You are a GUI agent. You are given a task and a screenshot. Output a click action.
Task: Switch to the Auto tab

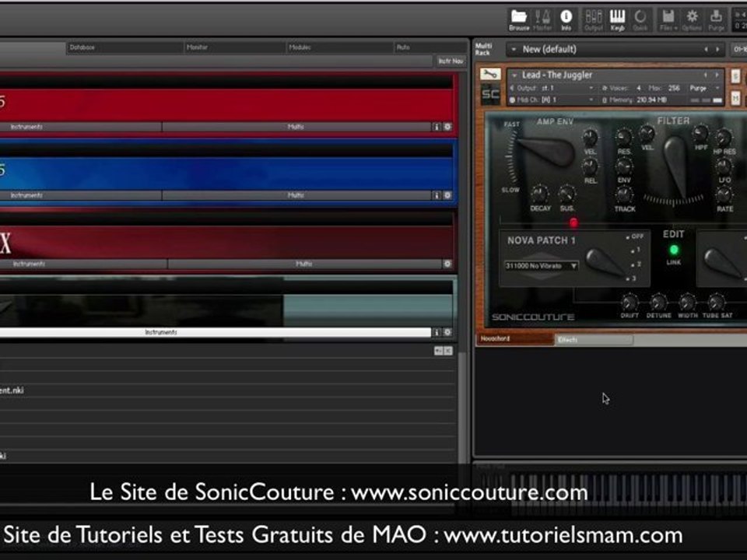click(x=430, y=47)
